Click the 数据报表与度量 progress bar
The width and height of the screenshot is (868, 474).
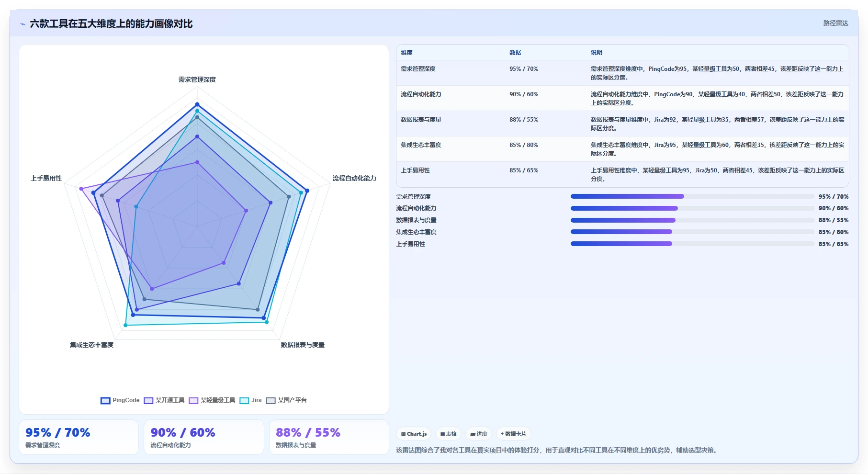[692, 220]
